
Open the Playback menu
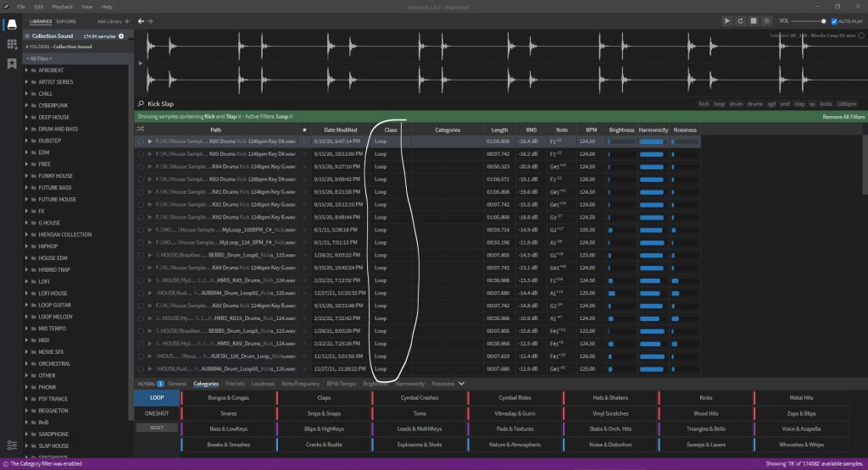63,7
